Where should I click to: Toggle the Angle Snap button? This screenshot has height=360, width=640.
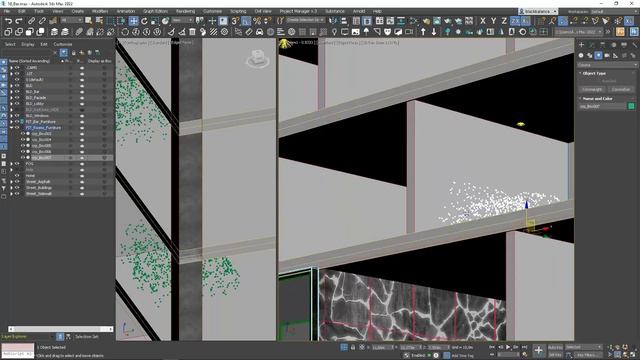pos(246,21)
